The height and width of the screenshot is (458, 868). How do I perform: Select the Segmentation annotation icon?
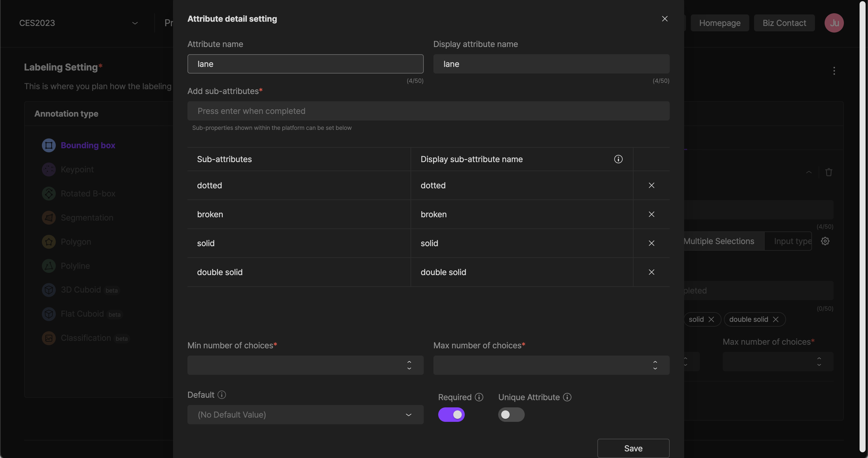pyautogui.click(x=49, y=218)
